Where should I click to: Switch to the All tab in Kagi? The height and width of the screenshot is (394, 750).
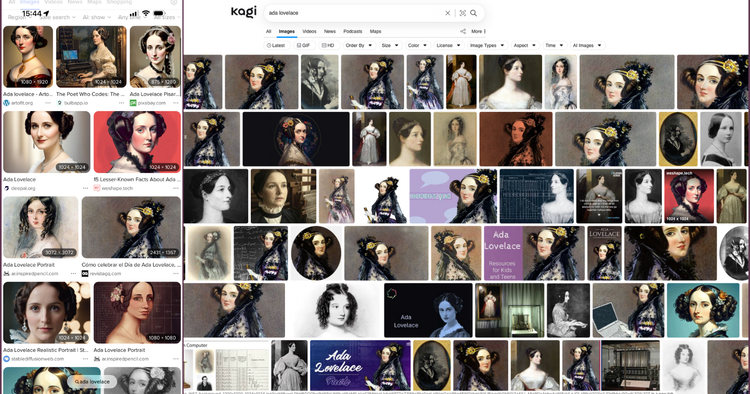tap(268, 32)
